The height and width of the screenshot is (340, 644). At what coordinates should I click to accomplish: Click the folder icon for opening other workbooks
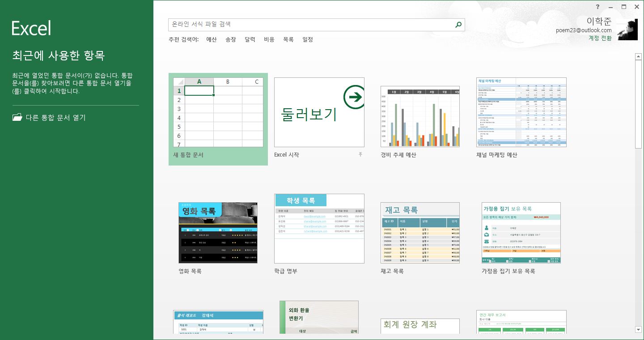[x=17, y=118]
